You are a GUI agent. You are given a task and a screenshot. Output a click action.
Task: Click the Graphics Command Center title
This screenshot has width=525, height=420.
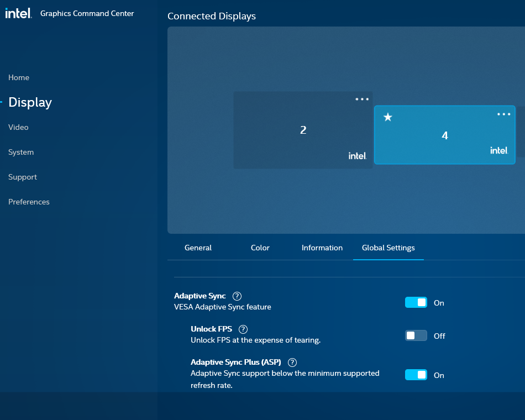point(87,13)
